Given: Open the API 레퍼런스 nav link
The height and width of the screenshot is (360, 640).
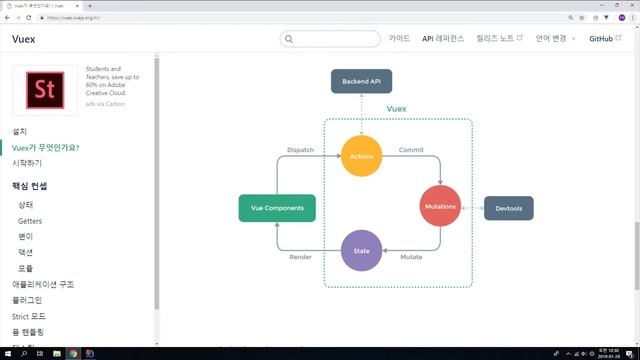Looking at the screenshot, I should [x=443, y=38].
